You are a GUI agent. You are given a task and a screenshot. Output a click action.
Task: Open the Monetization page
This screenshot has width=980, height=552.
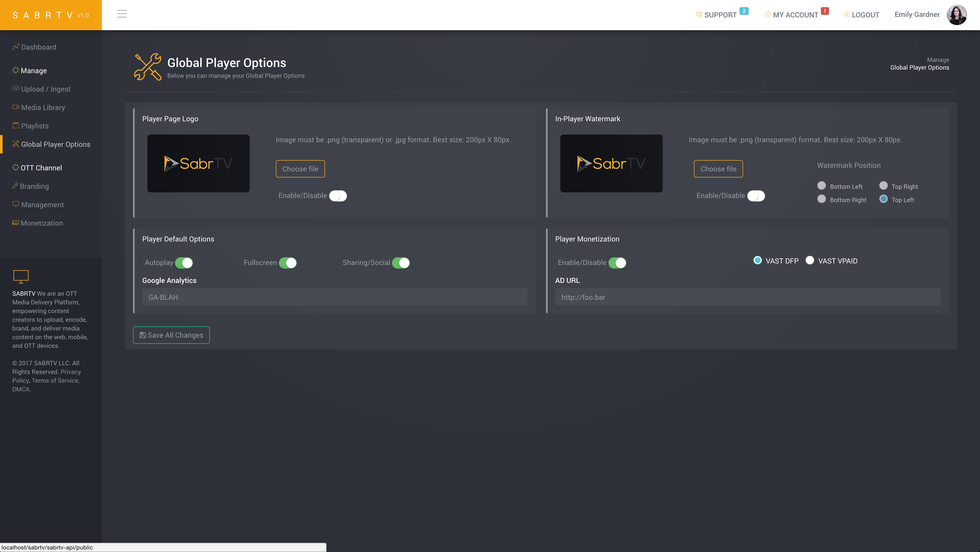(x=41, y=223)
